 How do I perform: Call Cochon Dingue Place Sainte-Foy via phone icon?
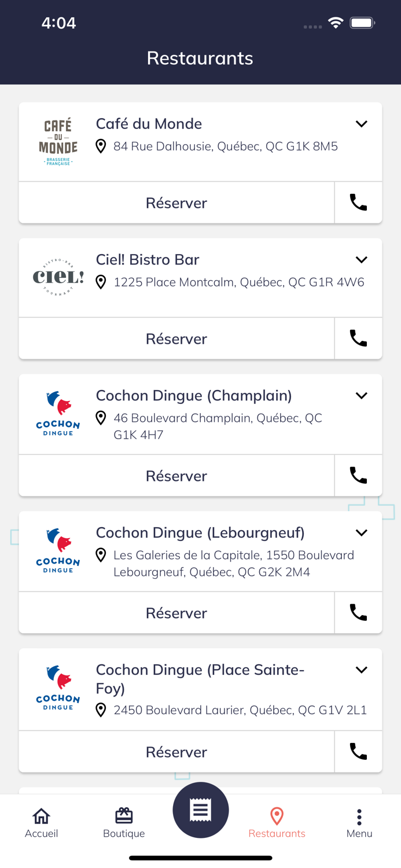pyautogui.click(x=358, y=751)
